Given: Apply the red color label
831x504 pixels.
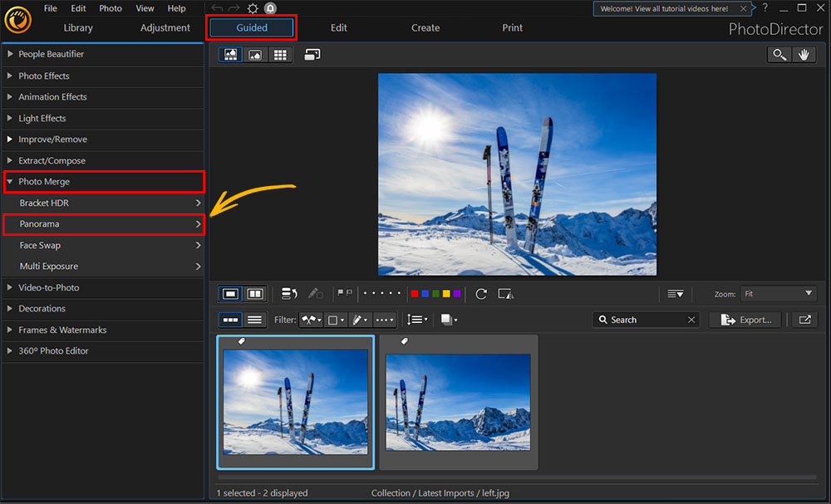Looking at the screenshot, I should point(414,293).
